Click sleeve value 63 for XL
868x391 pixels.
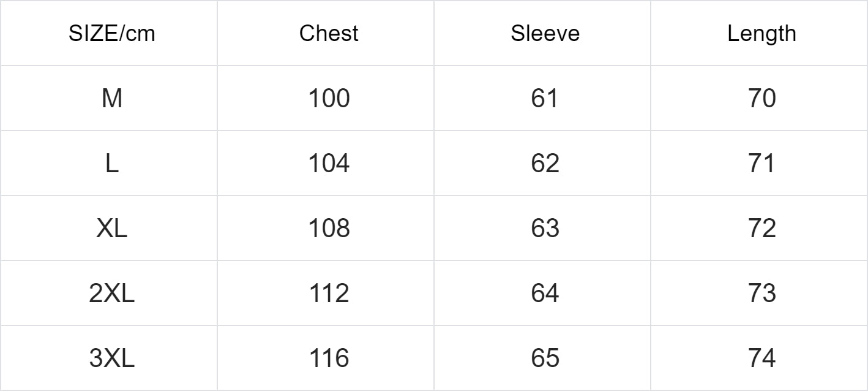pyautogui.click(x=545, y=228)
